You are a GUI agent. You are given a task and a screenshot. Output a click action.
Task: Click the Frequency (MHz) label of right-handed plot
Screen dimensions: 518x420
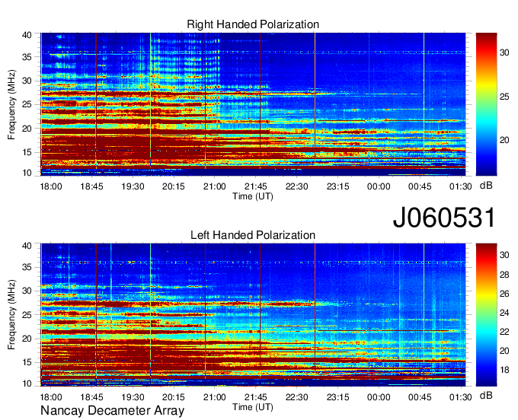point(11,104)
